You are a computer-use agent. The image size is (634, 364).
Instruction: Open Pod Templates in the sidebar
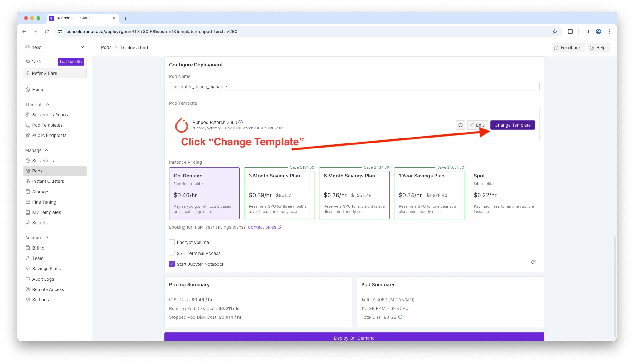(55, 125)
